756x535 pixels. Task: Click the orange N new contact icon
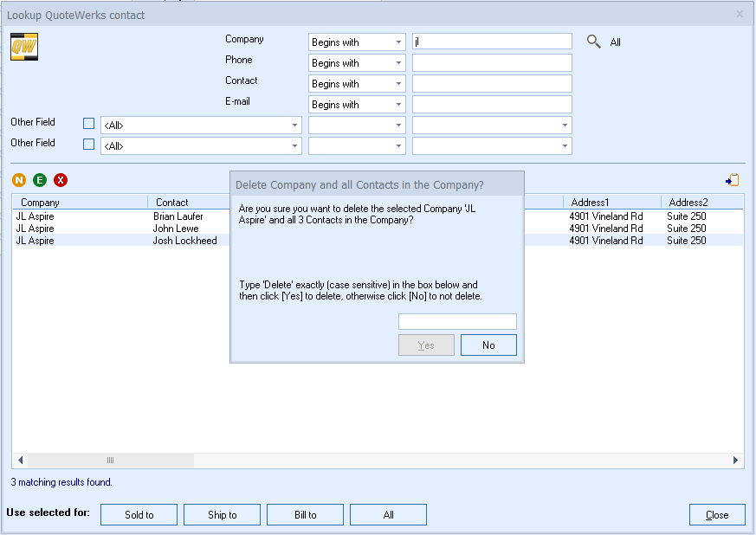coord(19,180)
